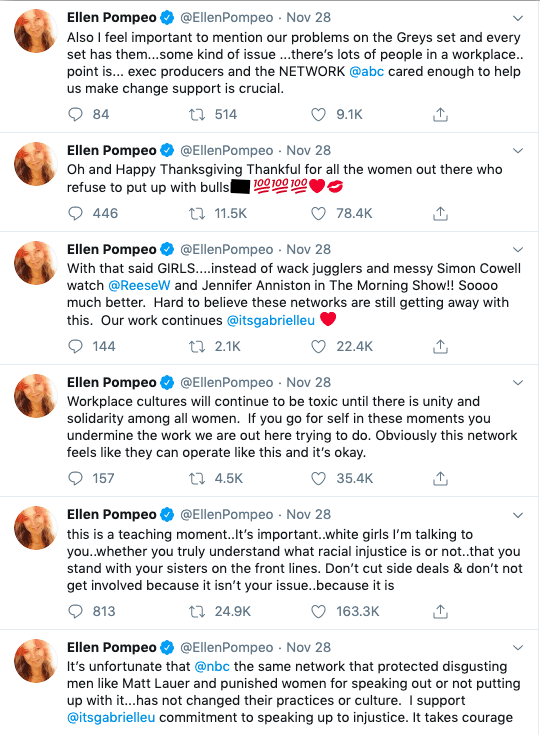Like the tweet with 163.3K likes
540x735 pixels.
pyautogui.click(x=318, y=611)
